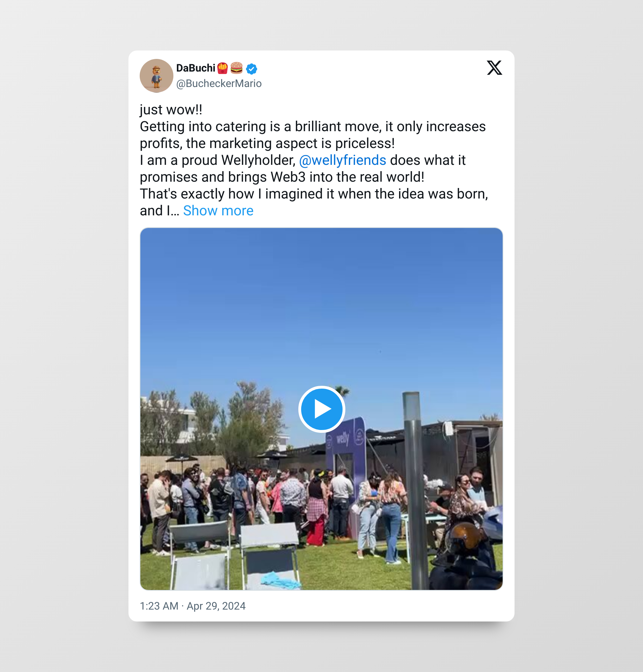The height and width of the screenshot is (672, 643).
Task: Expand the tweet with Show more
Action: click(x=218, y=211)
